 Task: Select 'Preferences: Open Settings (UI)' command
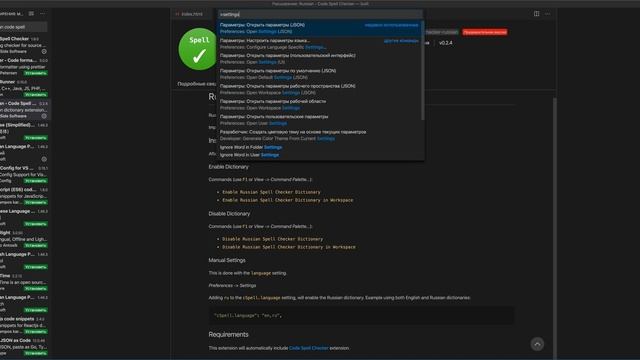[319, 59]
